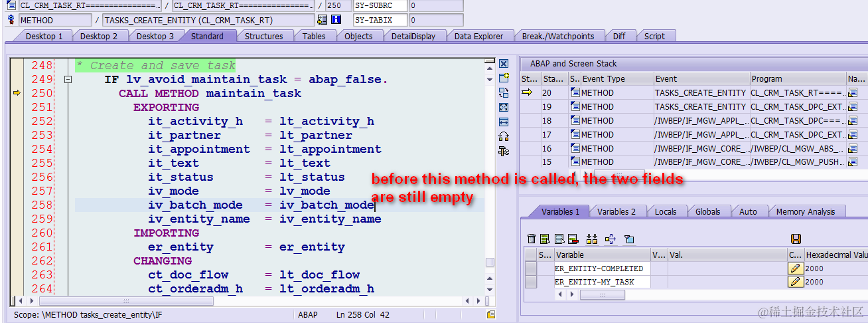
Task: Click the code editor's vertical scrollbar thumb
Action: (490, 262)
